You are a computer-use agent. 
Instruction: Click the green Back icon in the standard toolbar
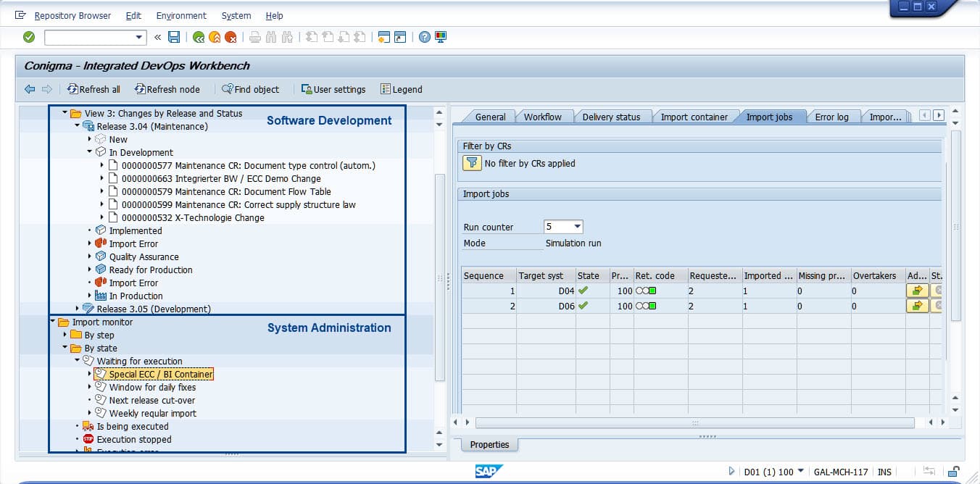[x=199, y=37]
